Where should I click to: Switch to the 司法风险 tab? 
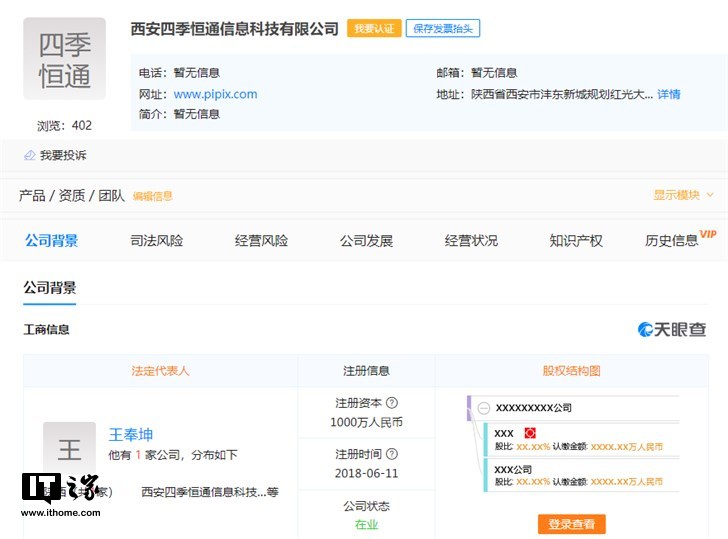coord(156,240)
